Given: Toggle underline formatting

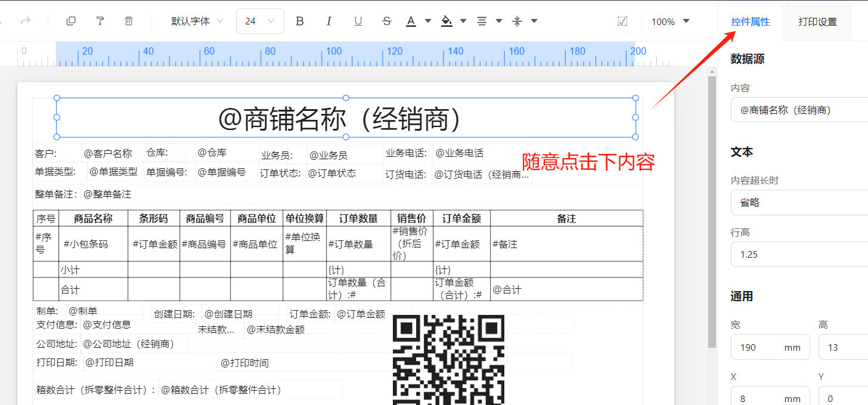Looking at the screenshot, I should 358,21.
